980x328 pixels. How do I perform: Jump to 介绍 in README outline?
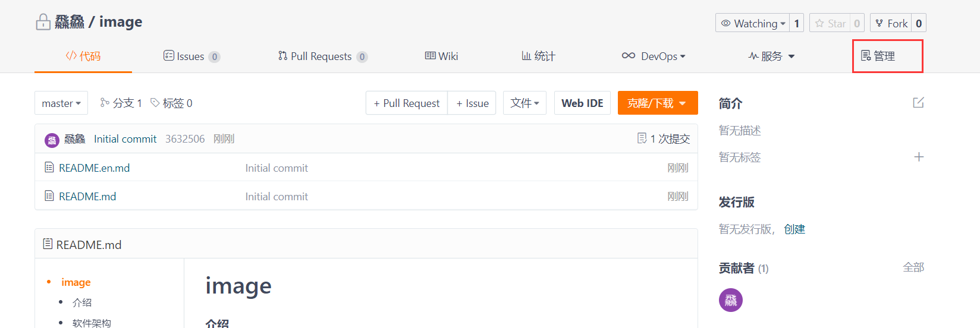click(82, 302)
